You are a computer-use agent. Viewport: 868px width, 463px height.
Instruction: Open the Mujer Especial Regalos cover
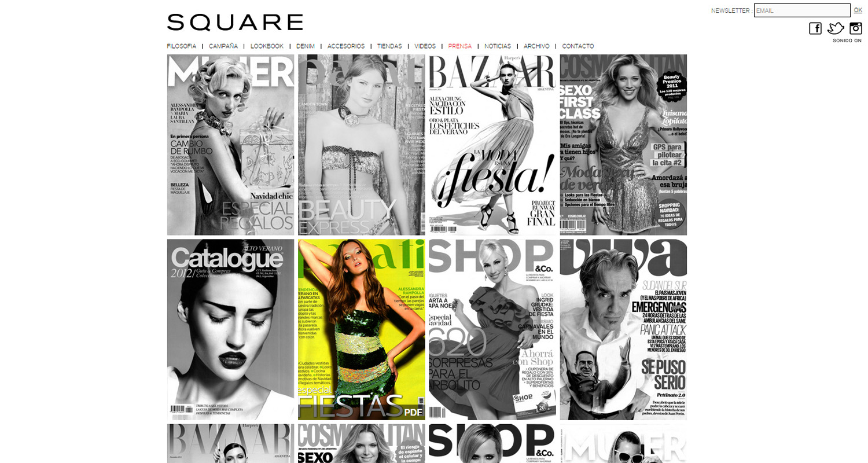(230, 145)
